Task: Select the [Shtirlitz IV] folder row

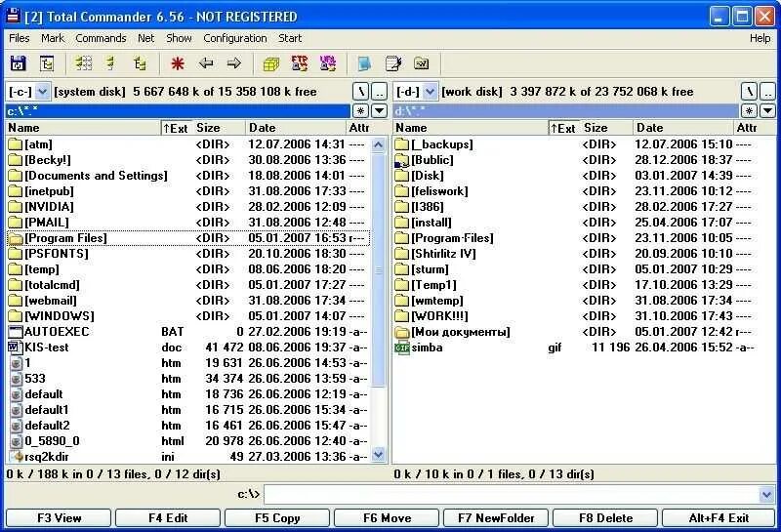Action: pos(583,254)
